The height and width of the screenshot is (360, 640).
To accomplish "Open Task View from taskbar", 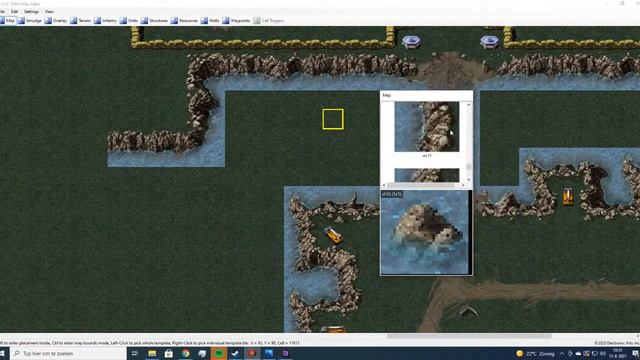I will (x=135, y=353).
